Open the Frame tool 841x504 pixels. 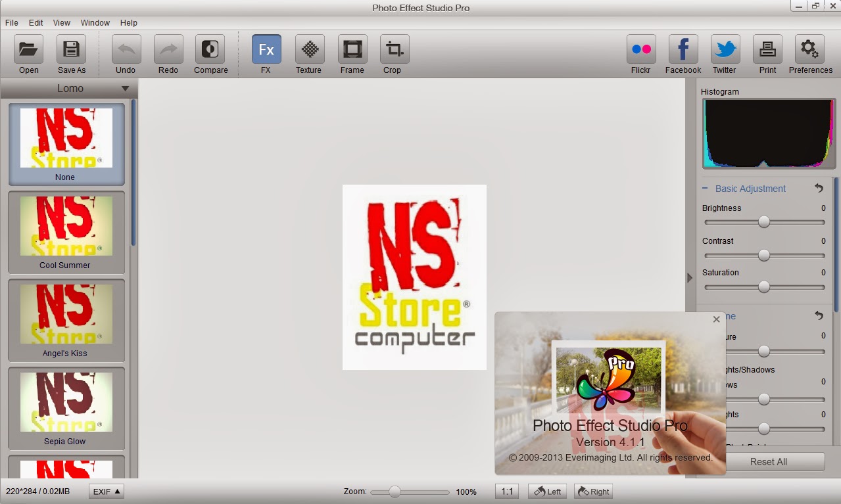[352, 49]
